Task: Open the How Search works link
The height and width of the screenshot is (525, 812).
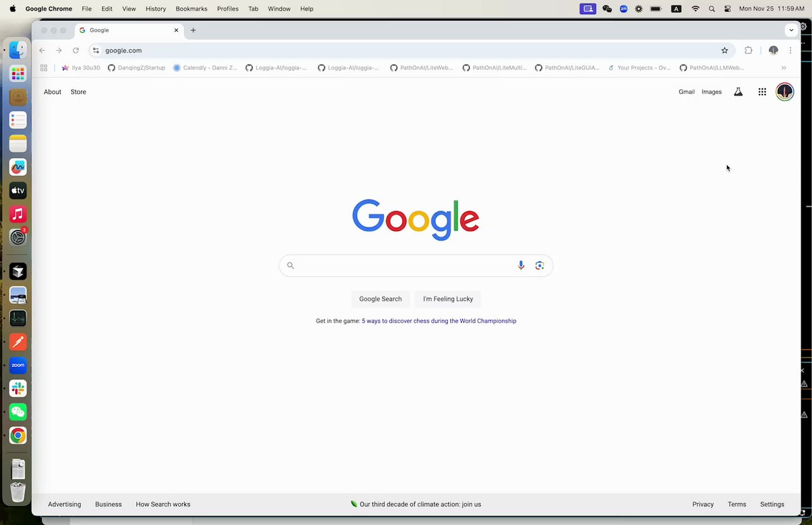Action: click(x=163, y=505)
